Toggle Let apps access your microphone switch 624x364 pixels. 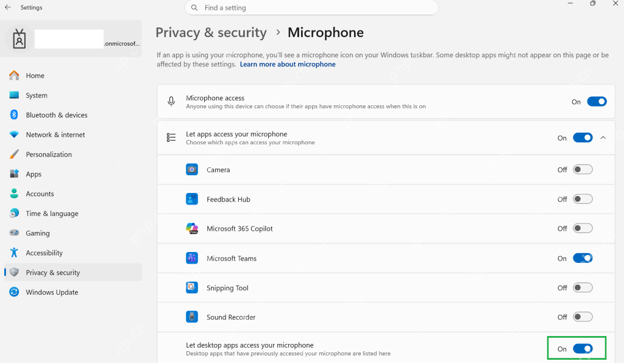[583, 138]
